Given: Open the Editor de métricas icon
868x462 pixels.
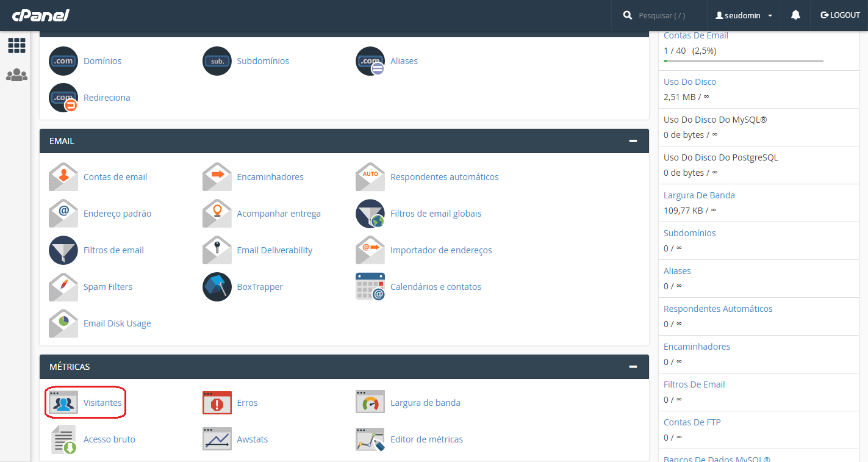Looking at the screenshot, I should [370, 439].
